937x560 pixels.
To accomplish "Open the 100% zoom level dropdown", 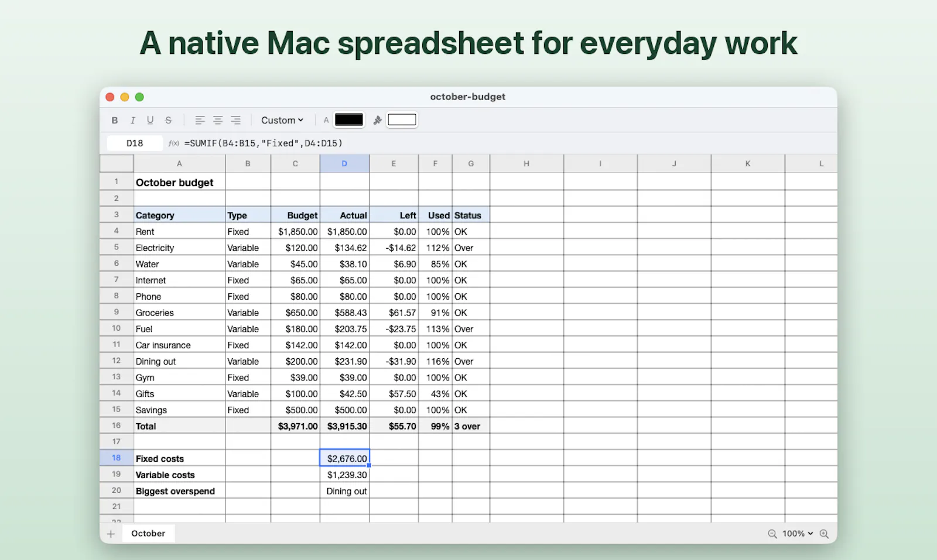I will (798, 534).
